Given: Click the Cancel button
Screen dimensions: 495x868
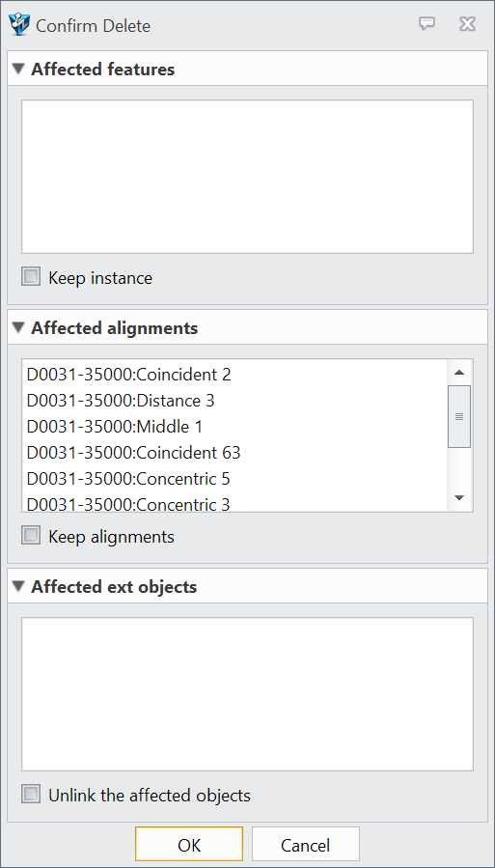Looking at the screenshot, I should [306, 844].
